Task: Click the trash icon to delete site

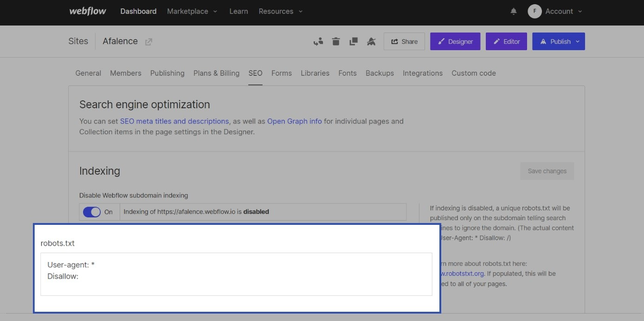Action: [336, 41]
